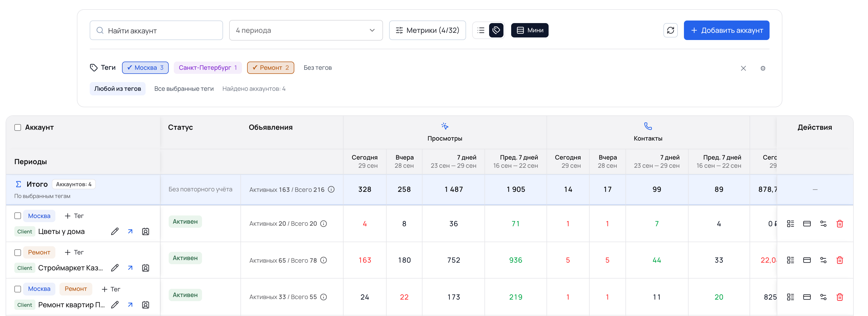Filter by Без тегов
The image size is (868, 316).
click(x=317, y=68)
